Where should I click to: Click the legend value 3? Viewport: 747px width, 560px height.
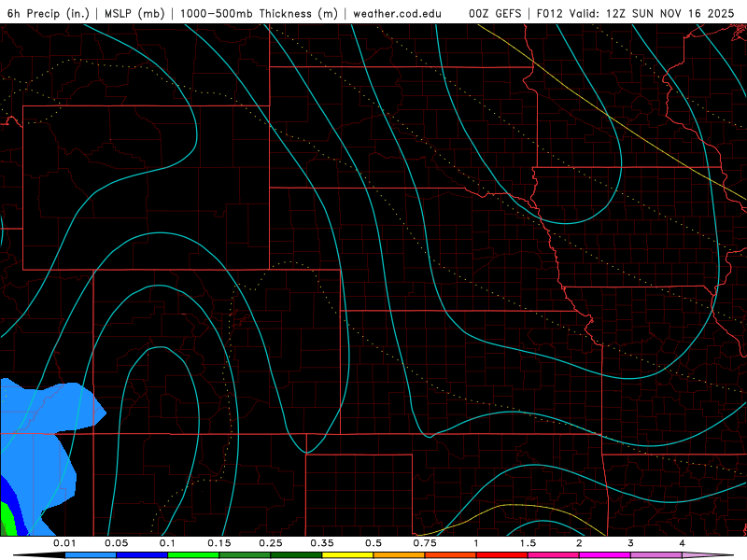[x=630, y=543]
